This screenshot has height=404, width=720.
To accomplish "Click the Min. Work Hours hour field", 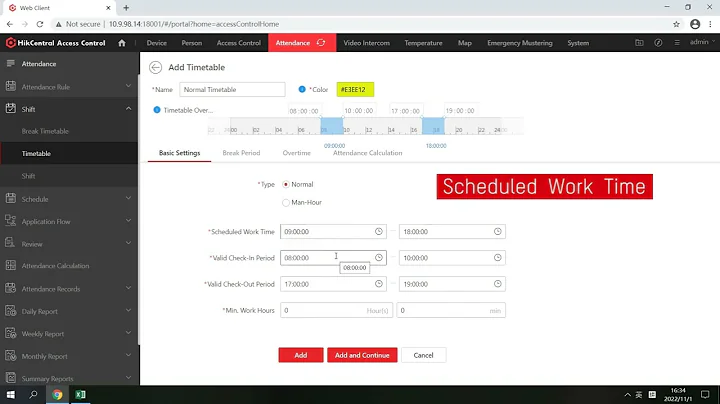I will [x=336, y=310].
